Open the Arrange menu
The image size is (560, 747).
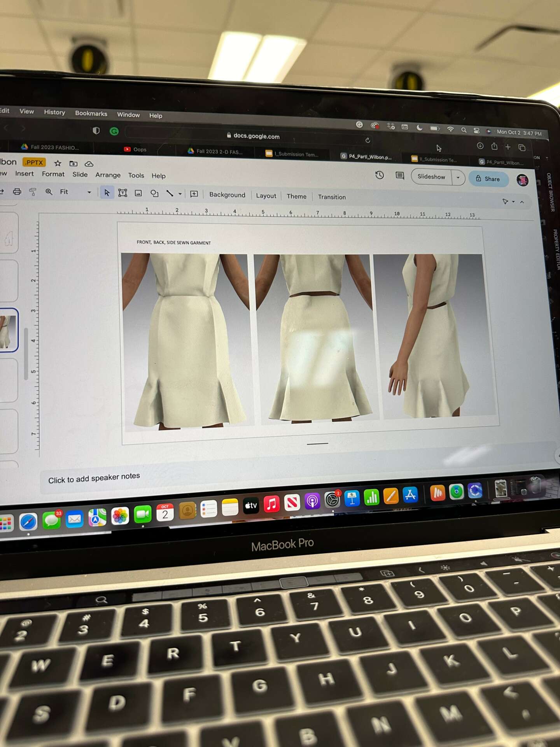point(108,175)
